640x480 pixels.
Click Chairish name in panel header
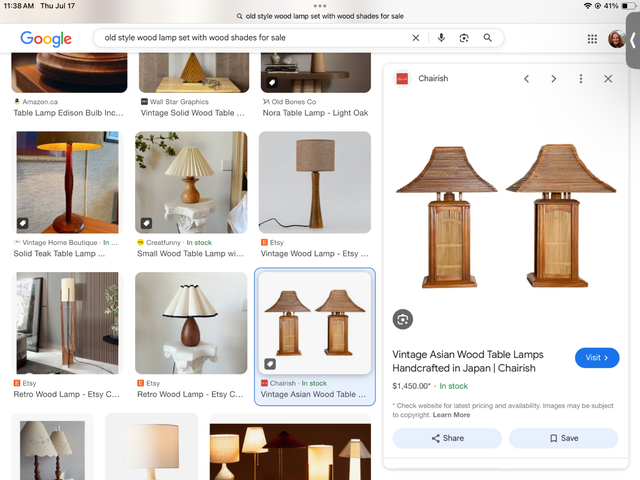tap(433, 78)
